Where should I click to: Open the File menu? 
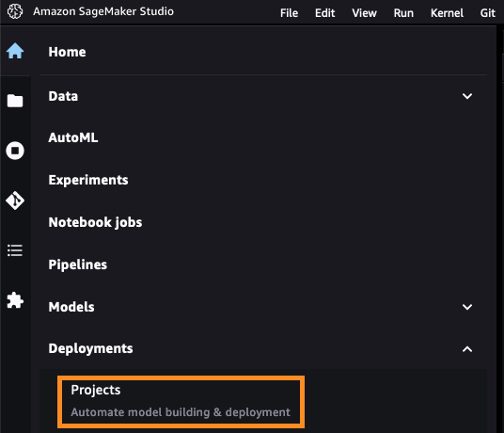pos(289,13)
